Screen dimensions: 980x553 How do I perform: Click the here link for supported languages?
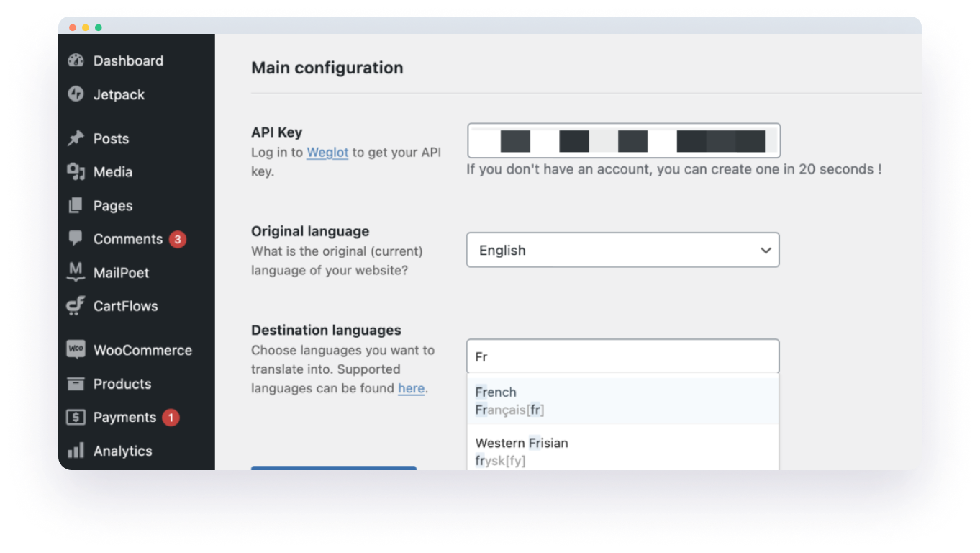tap(411, 388)
